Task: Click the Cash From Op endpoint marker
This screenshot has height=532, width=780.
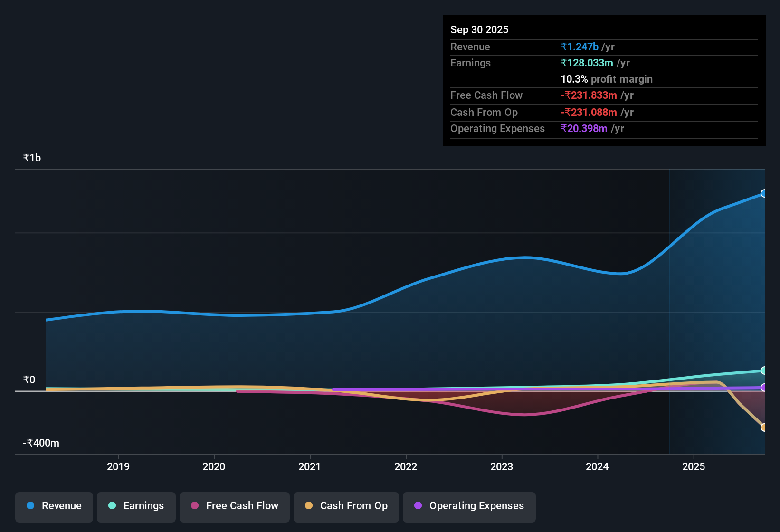Action: tap(764, 427)
